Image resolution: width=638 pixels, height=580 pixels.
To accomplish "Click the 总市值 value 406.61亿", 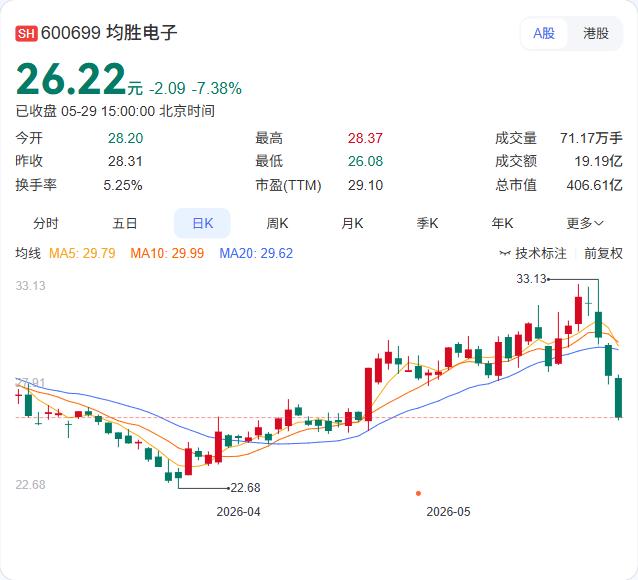I will point(594,185).
